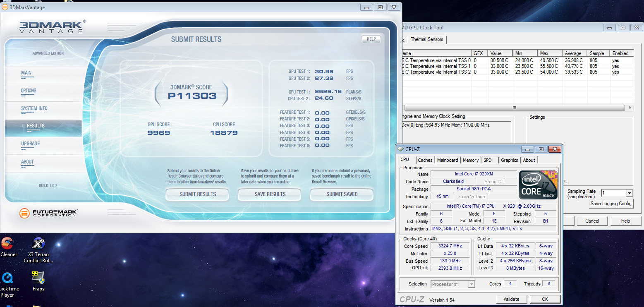Click the P11303 3DMark score
Image resolution: width=644 pixels, height=307 pixels.
(x=192, y=96)
